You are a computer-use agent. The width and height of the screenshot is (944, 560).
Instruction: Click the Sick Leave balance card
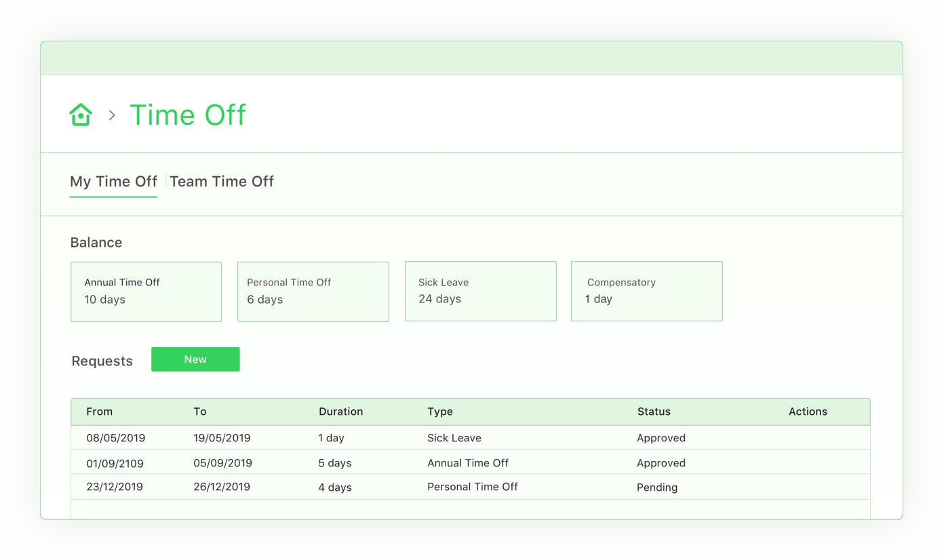coord(480,291)
